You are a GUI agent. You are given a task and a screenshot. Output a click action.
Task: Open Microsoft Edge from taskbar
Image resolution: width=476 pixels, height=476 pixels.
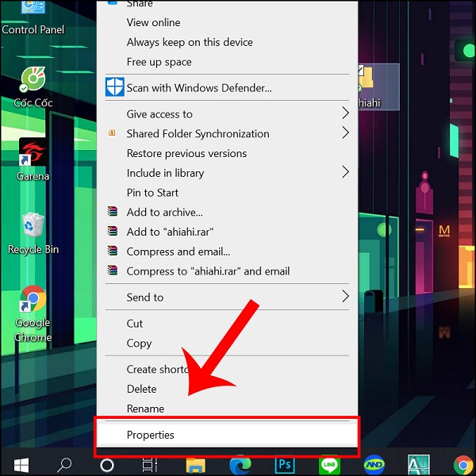(x=240, y=464)
